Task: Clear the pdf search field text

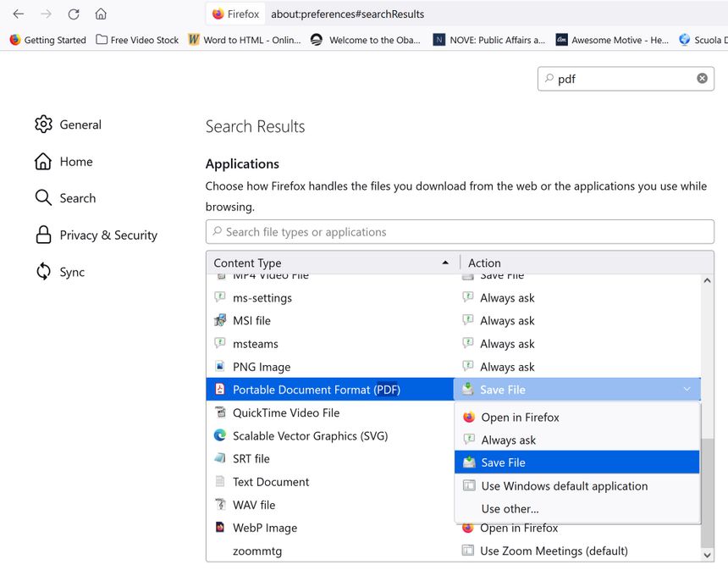Action: click(x=702, y=79)
